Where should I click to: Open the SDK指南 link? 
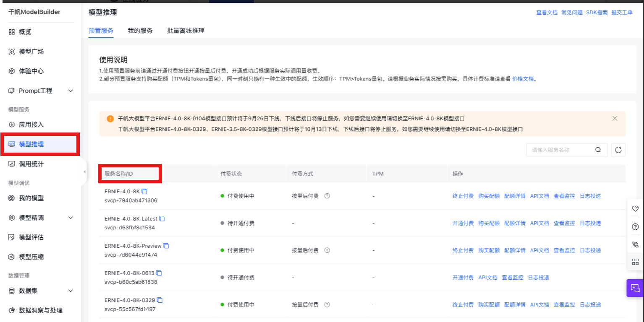click(597, 13)
